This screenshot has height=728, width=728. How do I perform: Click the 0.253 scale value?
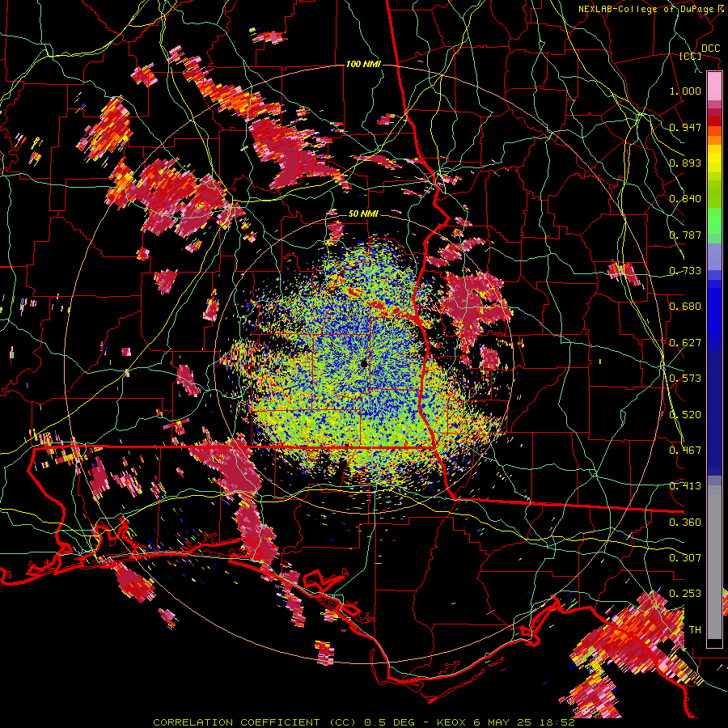[x=685, y=594]
